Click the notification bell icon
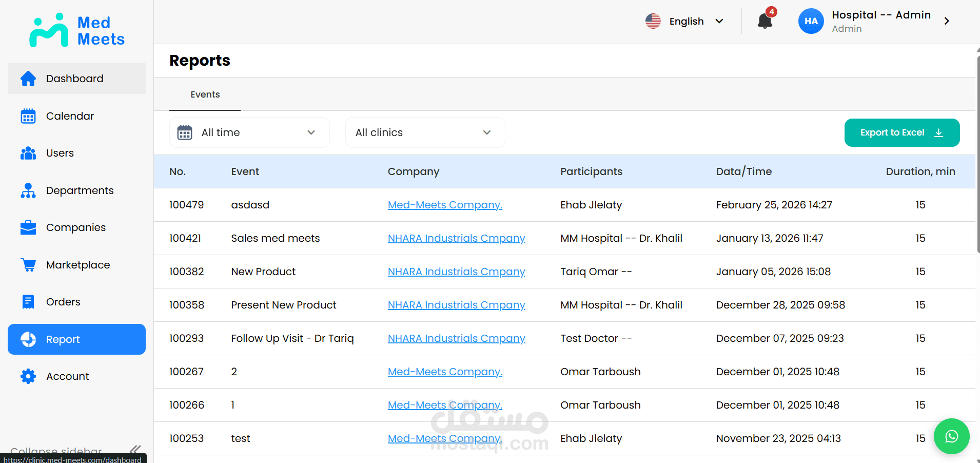The width and height of the screenshot is (980, 463). (x=765, y=21)
